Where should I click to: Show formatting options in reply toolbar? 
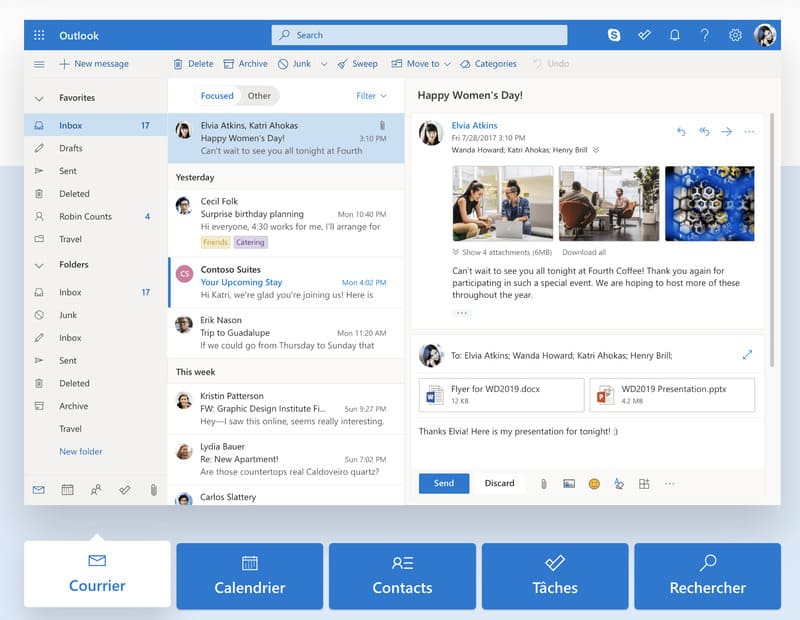point(619,483)
